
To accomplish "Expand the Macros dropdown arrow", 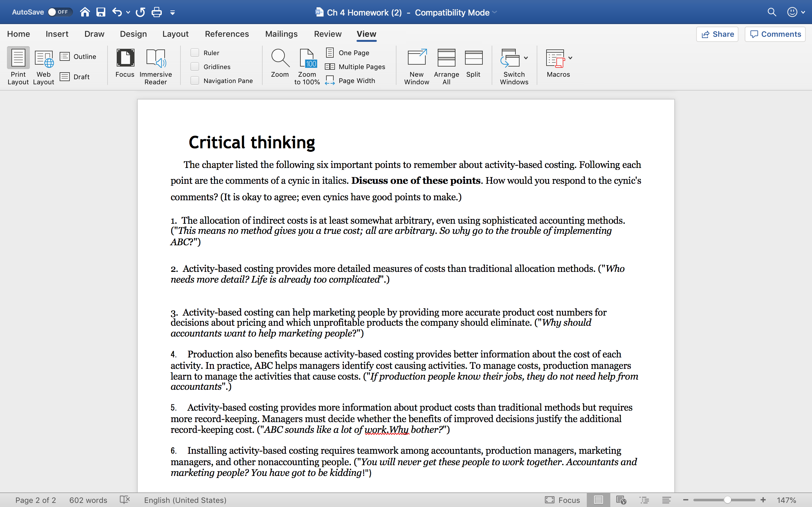I will (570, 58).
